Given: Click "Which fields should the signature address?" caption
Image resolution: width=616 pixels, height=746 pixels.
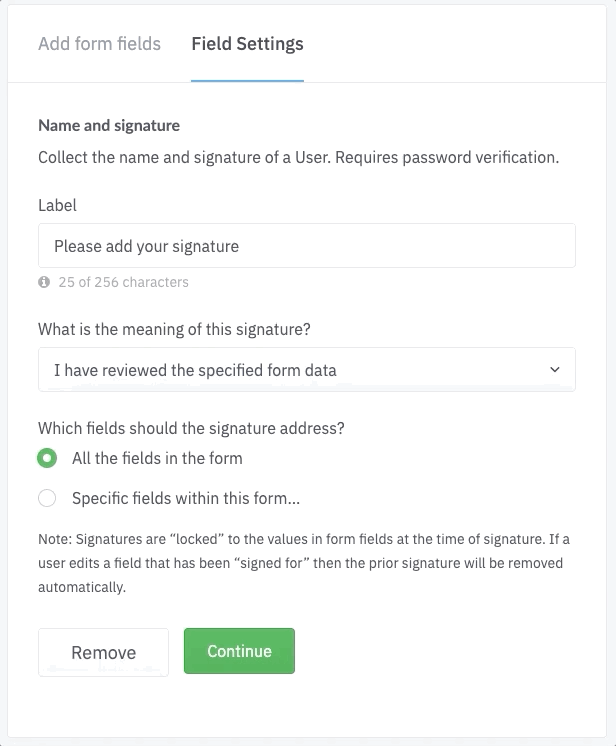Looking at the screenshot, I should pos(191,428).
